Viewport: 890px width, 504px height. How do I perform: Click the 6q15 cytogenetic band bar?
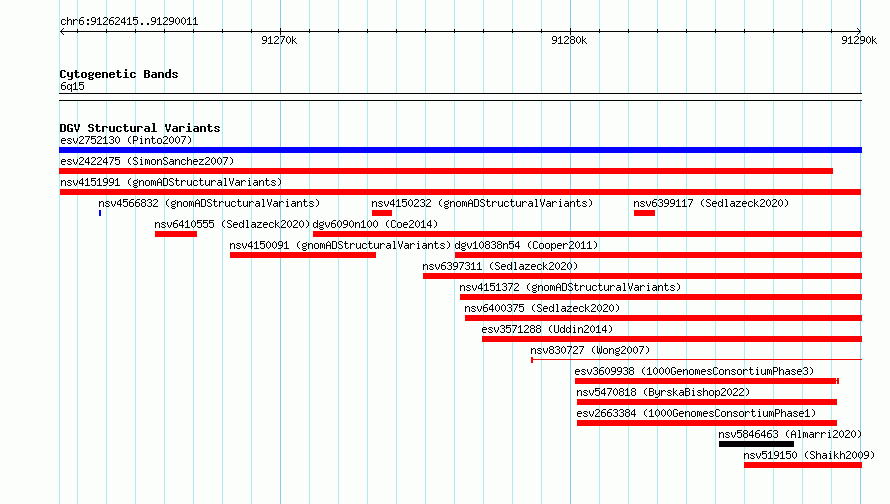pyautogui.click(x=460, y=97)
